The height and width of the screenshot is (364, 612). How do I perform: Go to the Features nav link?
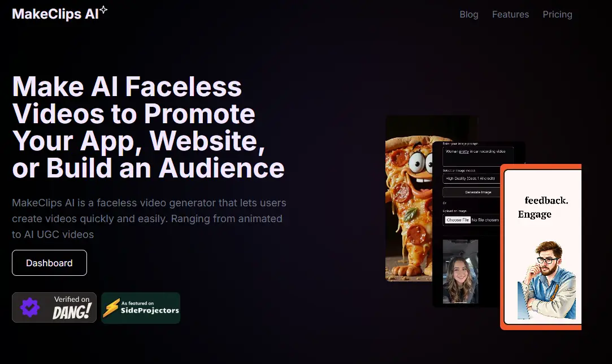pyautogui.click(x=510, y=15)
